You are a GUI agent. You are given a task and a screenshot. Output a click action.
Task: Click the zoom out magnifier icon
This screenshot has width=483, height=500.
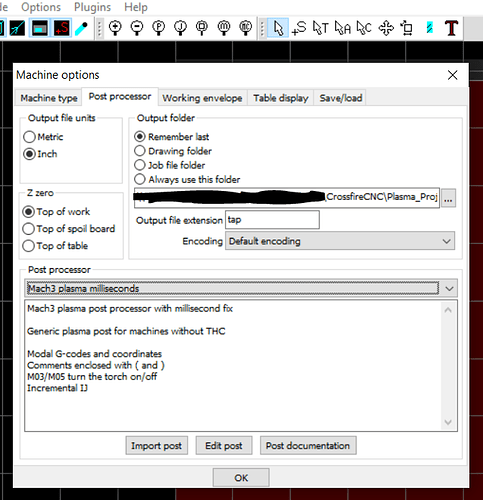(137, 28)
